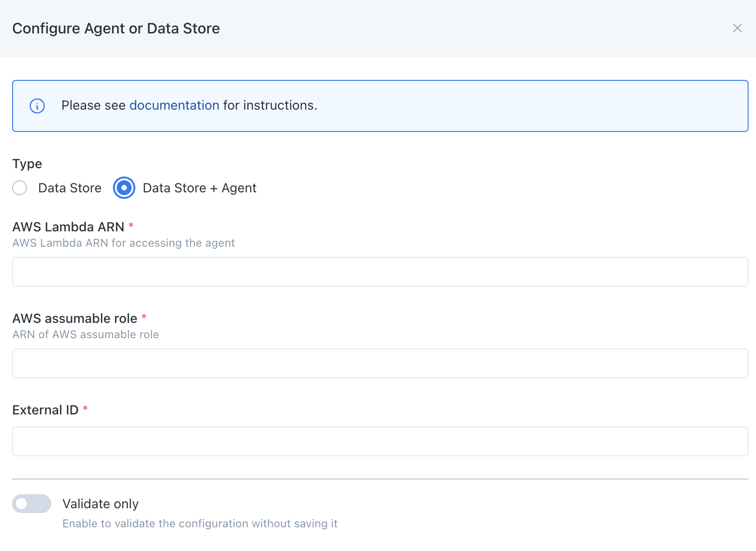This screenshot has height=551, width=756.
Task: Focus the AWS Lambda ARN input field
Action: pyautogui.click(x=380, y=272)
